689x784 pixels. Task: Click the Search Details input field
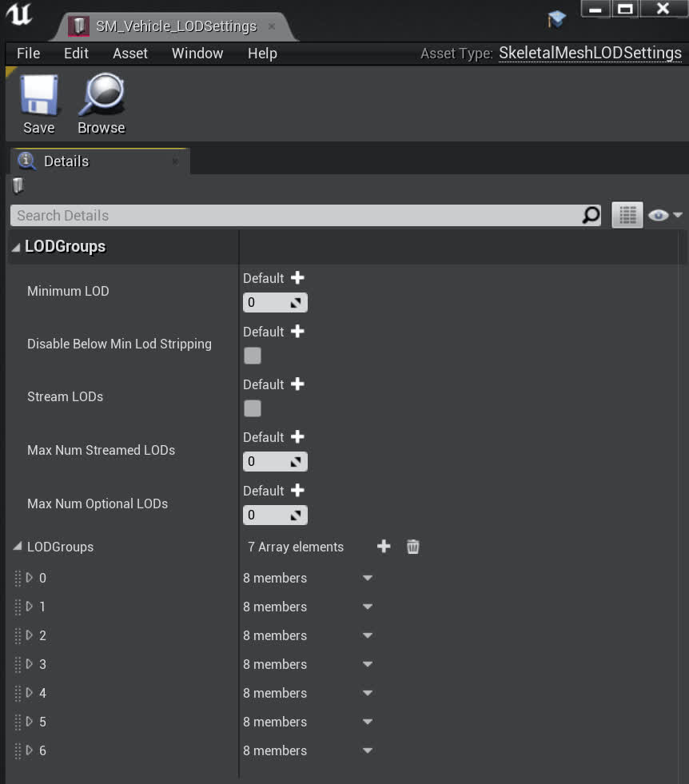(296, 215)
